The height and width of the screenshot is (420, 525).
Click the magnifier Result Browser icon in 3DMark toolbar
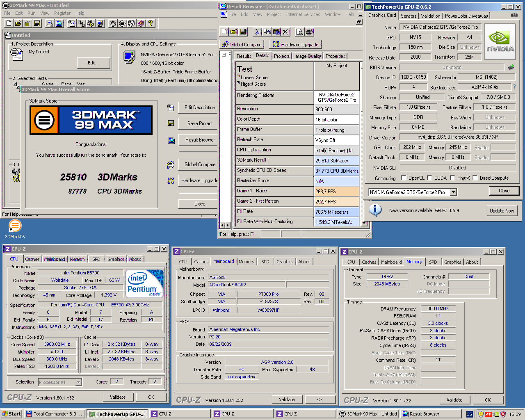[x=59, y=24]
